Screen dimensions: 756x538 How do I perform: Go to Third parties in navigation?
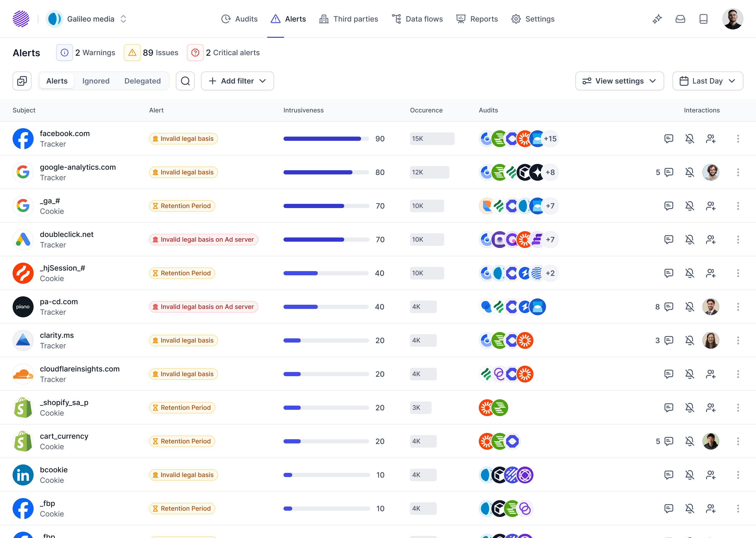pyautogui.click(x=349, y=19)
